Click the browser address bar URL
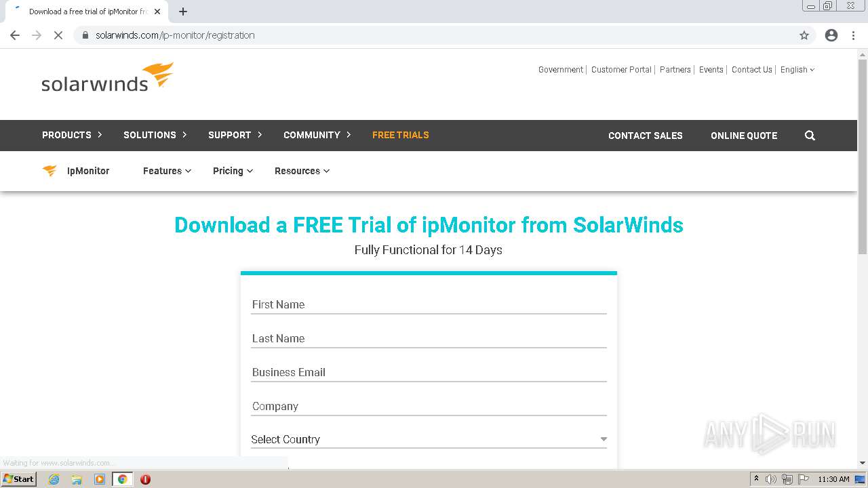The image size is (868, 488). coord(175,35)
